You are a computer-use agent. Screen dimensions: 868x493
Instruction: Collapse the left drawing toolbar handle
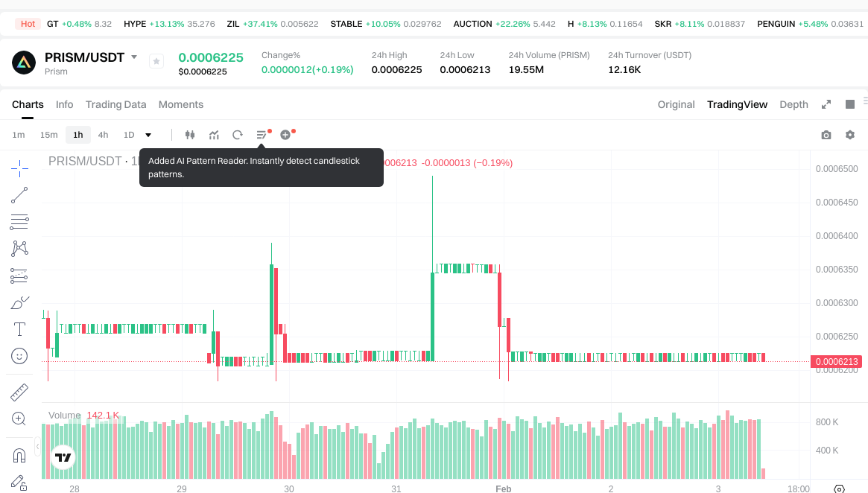[37, 445]
